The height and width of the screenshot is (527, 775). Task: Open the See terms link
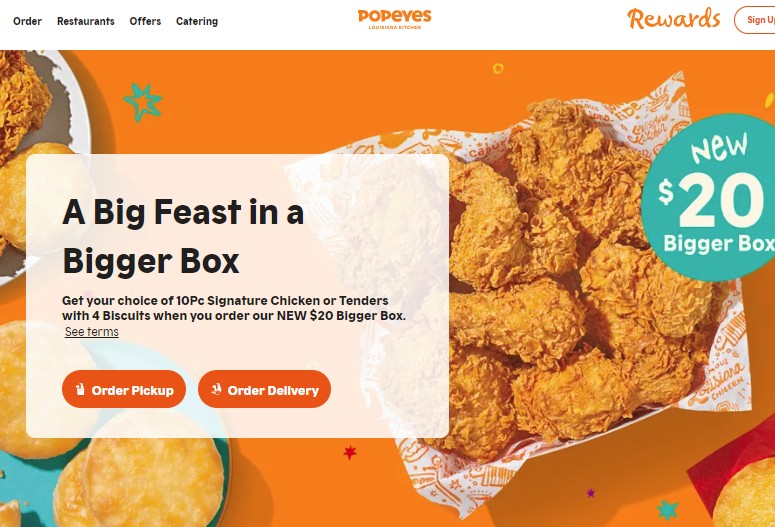tap(92, 332)
